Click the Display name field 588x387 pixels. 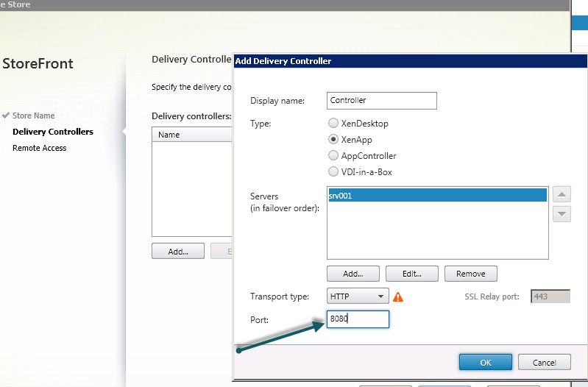(x=382, y=101)
